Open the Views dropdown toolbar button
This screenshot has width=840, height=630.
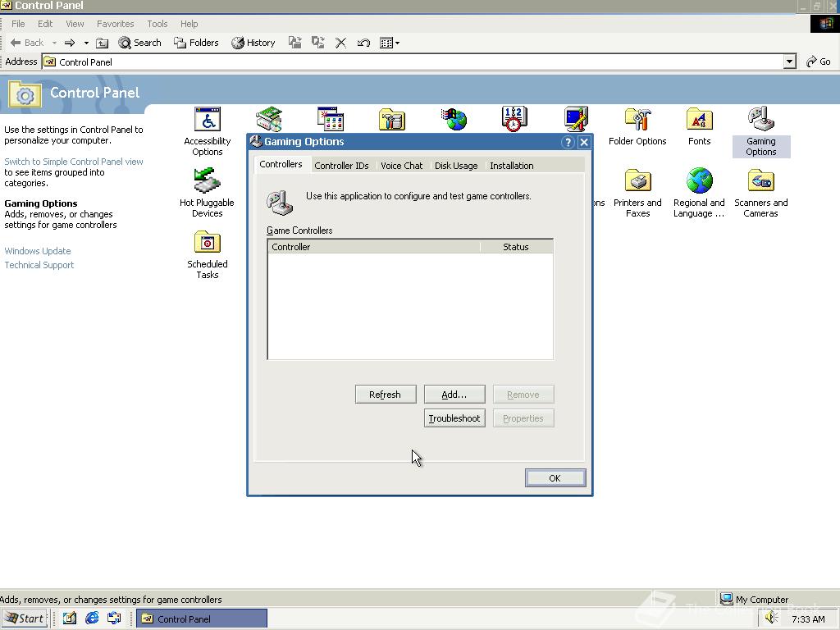coord(390,43)
